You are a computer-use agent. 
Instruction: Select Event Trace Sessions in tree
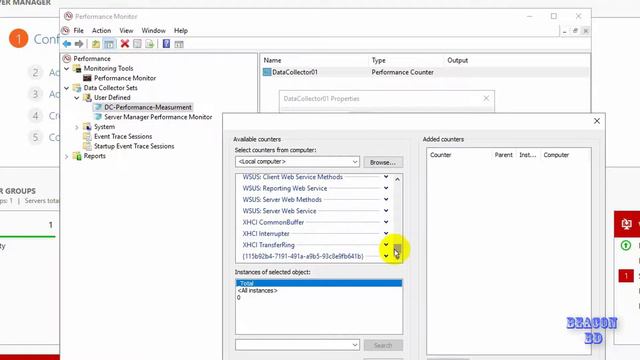click(123, 136)
